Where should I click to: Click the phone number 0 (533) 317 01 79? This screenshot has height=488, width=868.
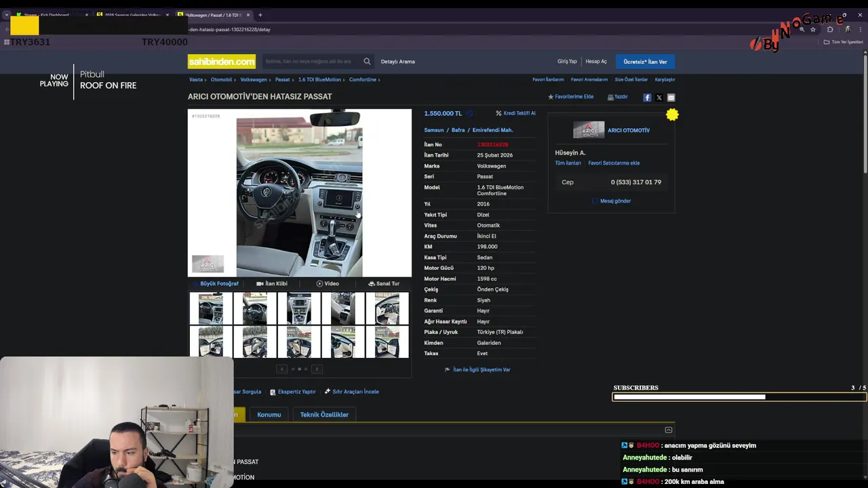coord(636,182)
